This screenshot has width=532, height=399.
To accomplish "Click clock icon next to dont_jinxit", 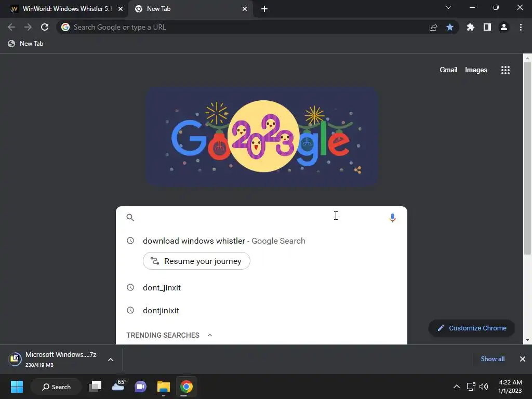I will point(130,287).
